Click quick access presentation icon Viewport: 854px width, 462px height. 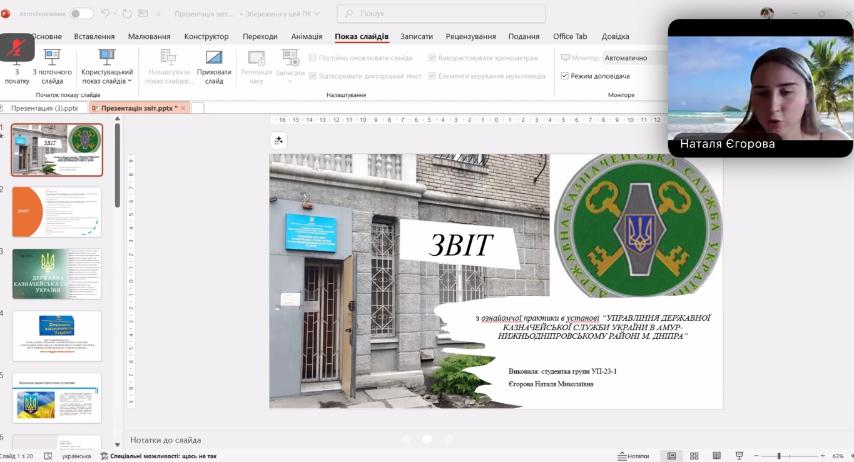click(x=143, y=14)
